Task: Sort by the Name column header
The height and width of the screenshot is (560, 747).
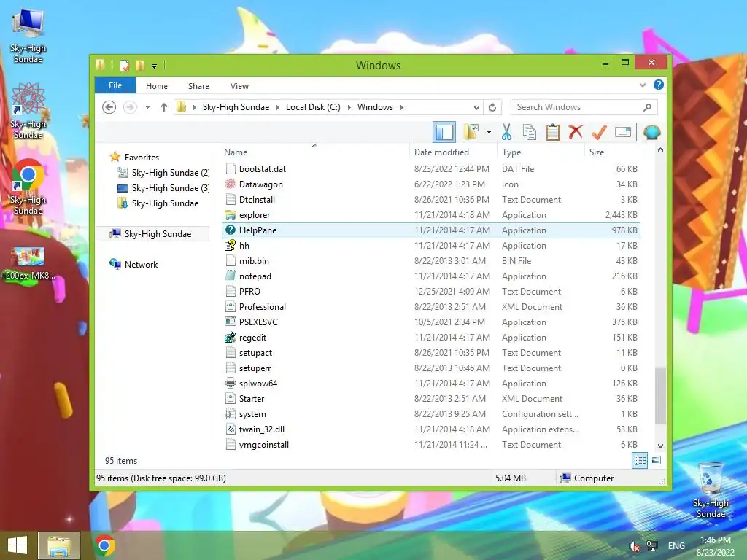Action: [314, 152]
